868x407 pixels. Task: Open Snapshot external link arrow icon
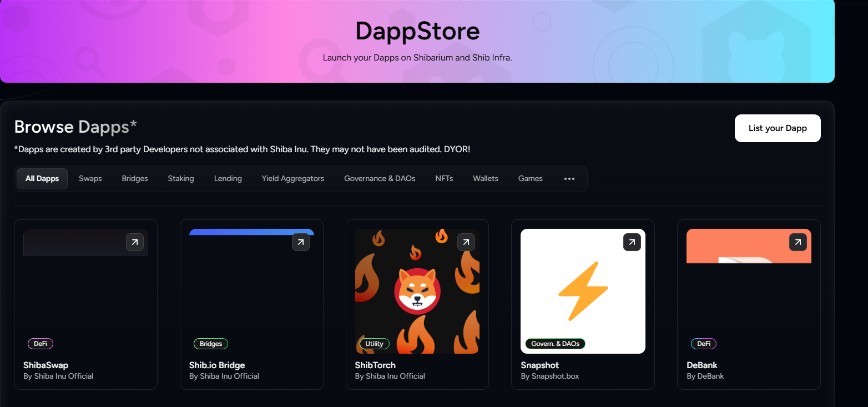pos(632,242)
